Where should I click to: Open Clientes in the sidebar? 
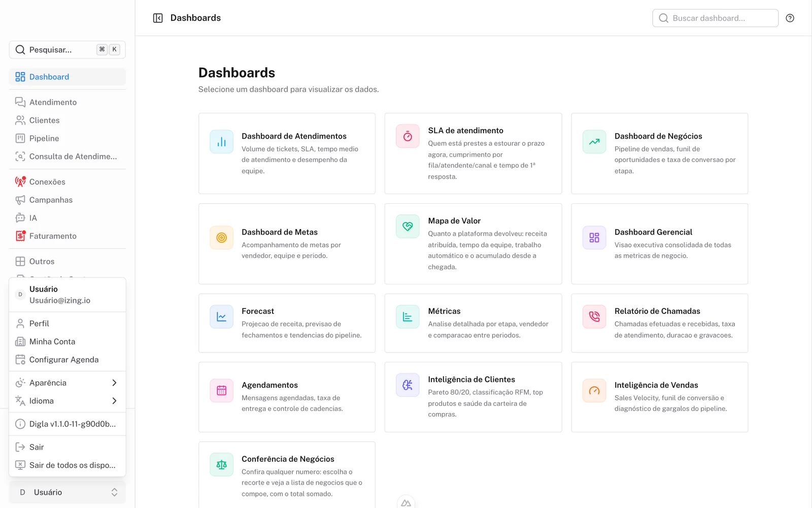(x=67, y=120)
